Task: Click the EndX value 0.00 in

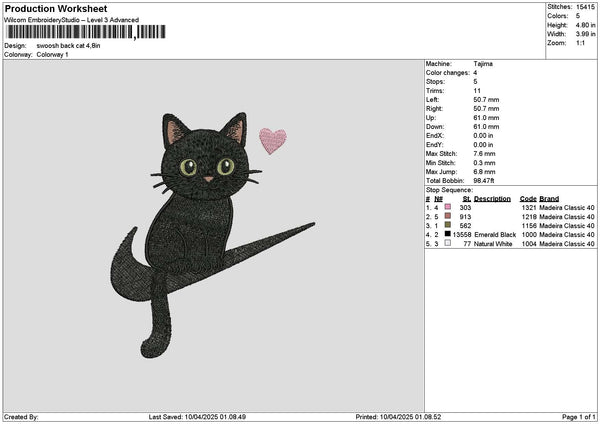Action: [x=483, y=136]
